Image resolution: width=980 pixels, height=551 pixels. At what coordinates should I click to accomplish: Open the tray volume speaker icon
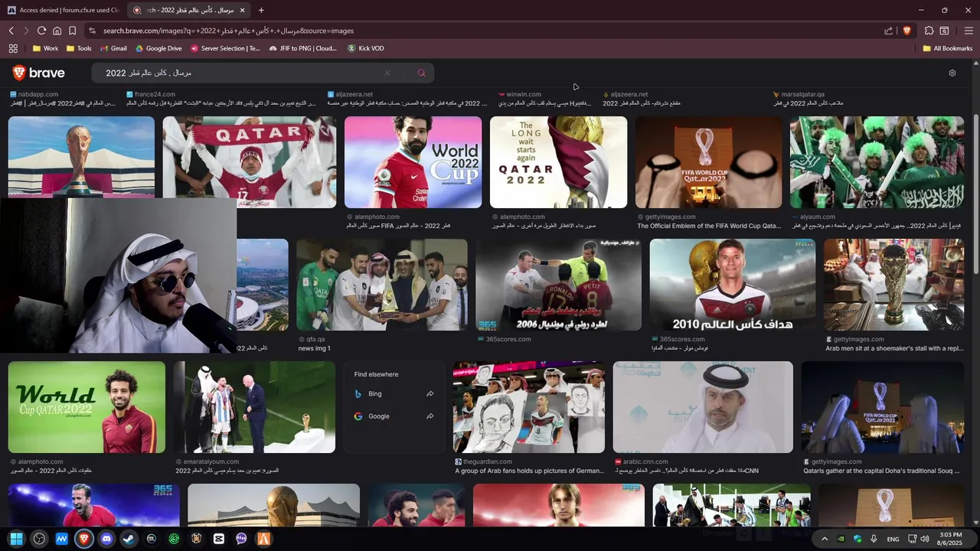point(925,539)
